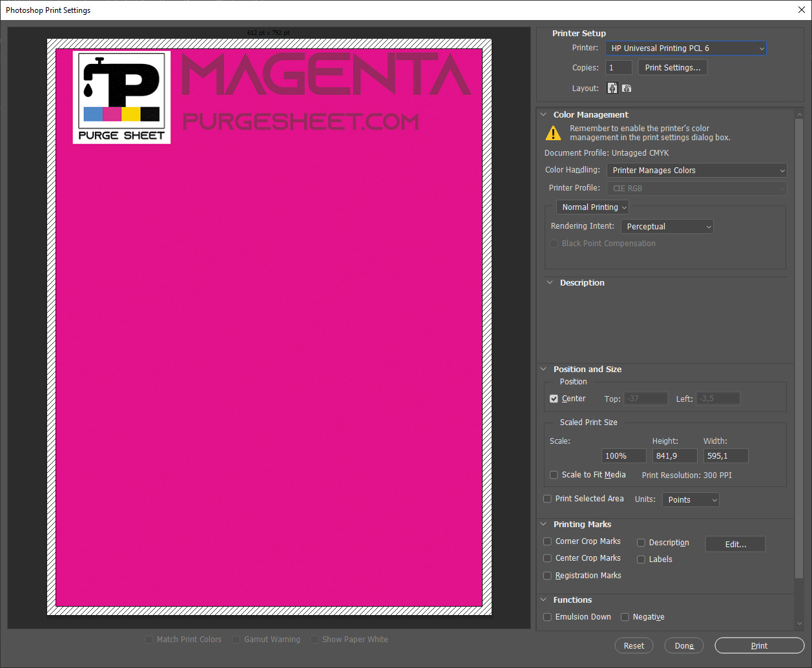Open Print Settings dialog
812x668 pixels.
tap(672, 68)
